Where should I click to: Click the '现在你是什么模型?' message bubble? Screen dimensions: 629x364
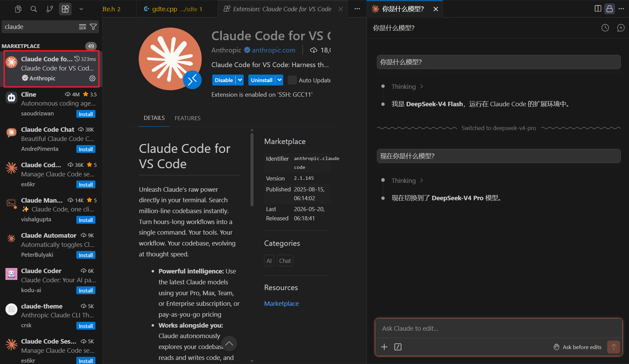(498, 156)
